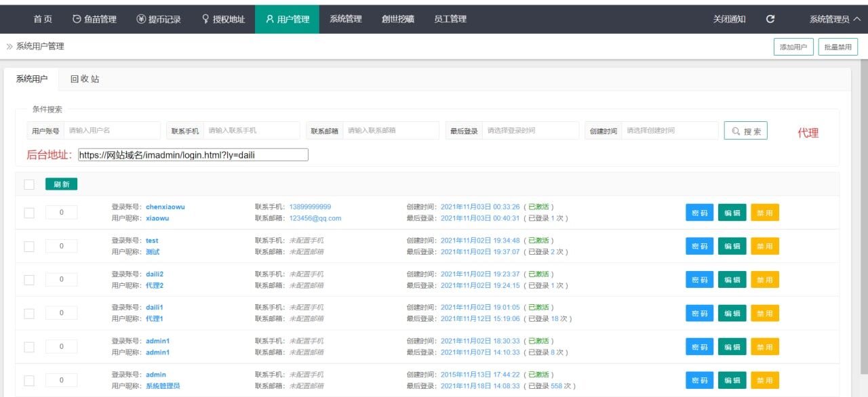
Task: Toggle the select-all checkbox in list header
Action: click(29, 184)
